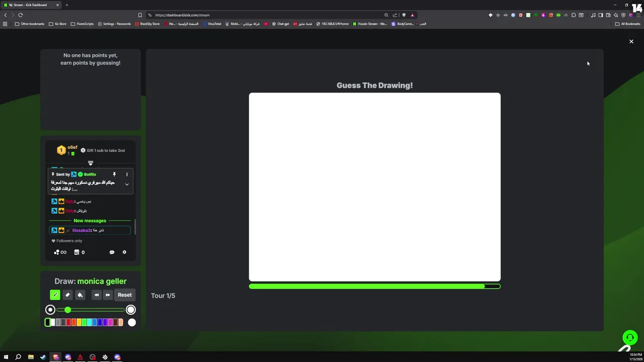Set brush to smallest size circle

coord(50,310)
